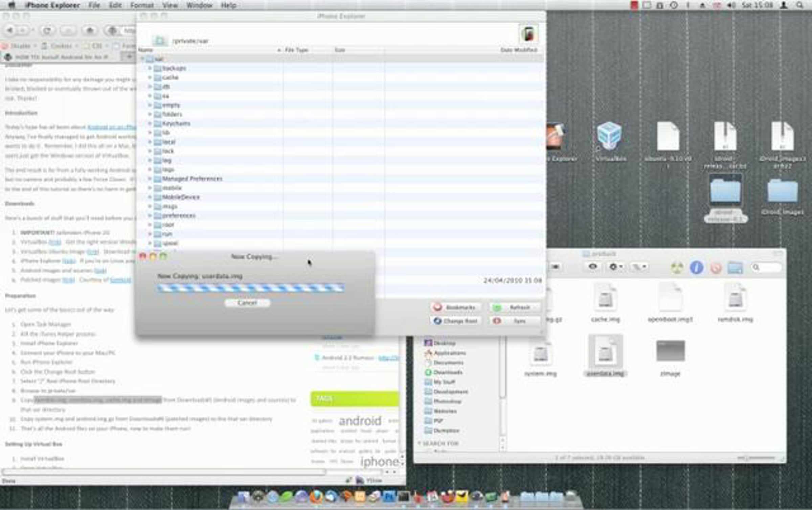Image resolution: width=812 pixels, height=510 pixels.
Task: Click the Finder icon size slider
Action: coord(756,458)
